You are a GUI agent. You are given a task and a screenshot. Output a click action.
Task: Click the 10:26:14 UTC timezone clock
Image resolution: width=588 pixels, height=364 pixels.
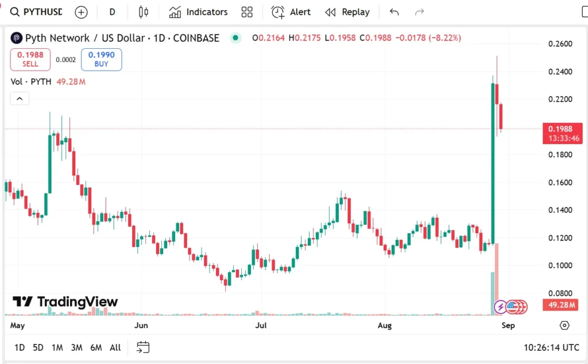point(551,347)
